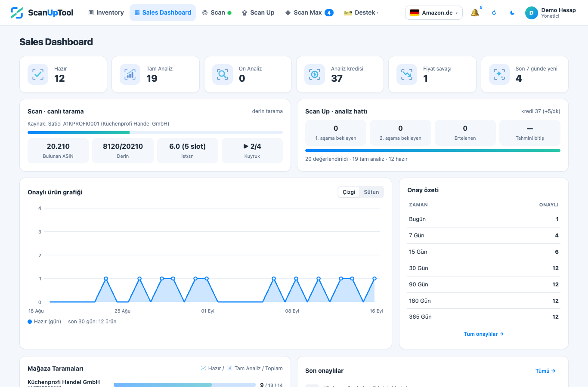
Task: Select the Sales Dashboard tab
Action: (x=163, y=13)
